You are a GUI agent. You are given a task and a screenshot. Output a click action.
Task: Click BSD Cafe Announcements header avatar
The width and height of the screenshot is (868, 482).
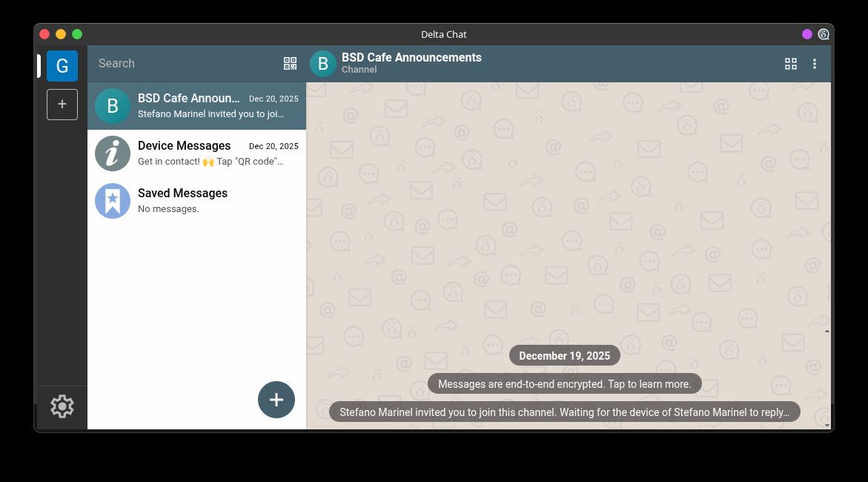click(323, 64)
